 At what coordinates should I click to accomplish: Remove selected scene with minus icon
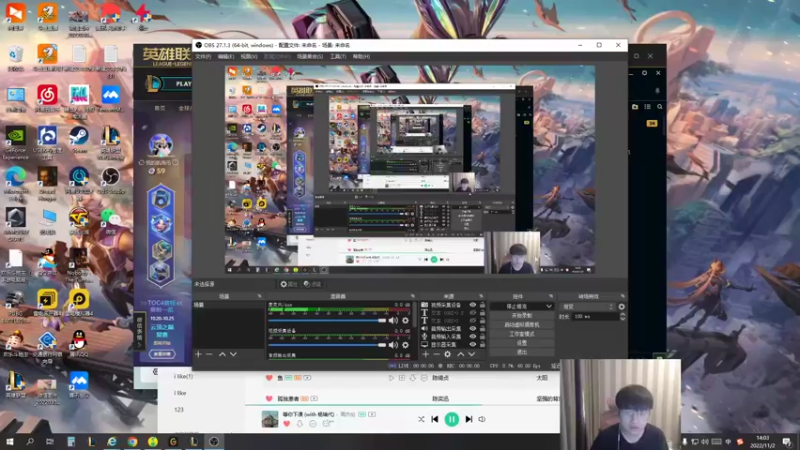(209, 354)
